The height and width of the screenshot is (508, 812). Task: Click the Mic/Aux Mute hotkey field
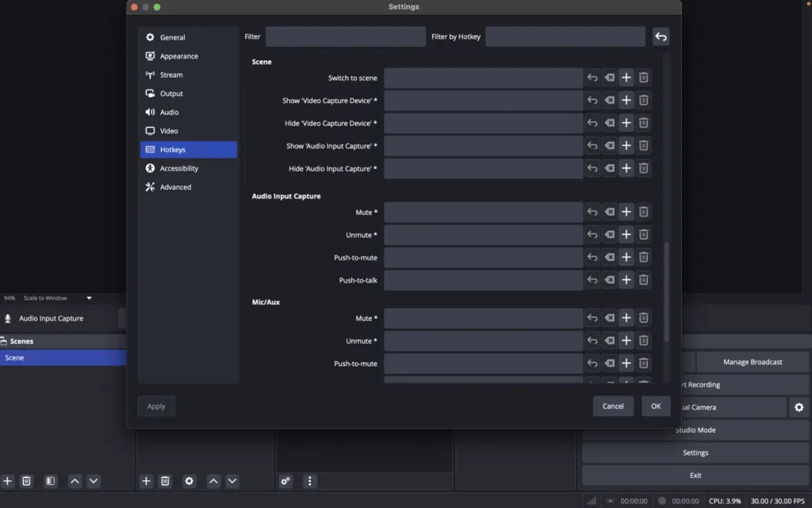click(483, 318)
